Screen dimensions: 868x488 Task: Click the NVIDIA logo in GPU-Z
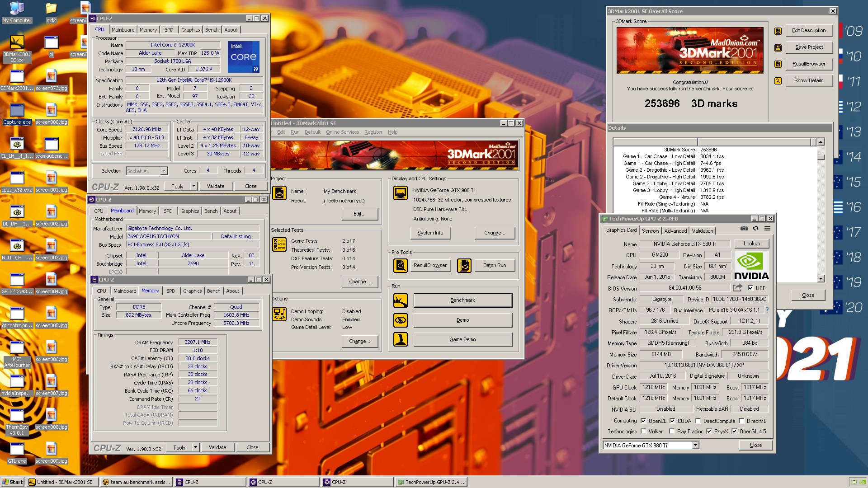coord(751,266)
